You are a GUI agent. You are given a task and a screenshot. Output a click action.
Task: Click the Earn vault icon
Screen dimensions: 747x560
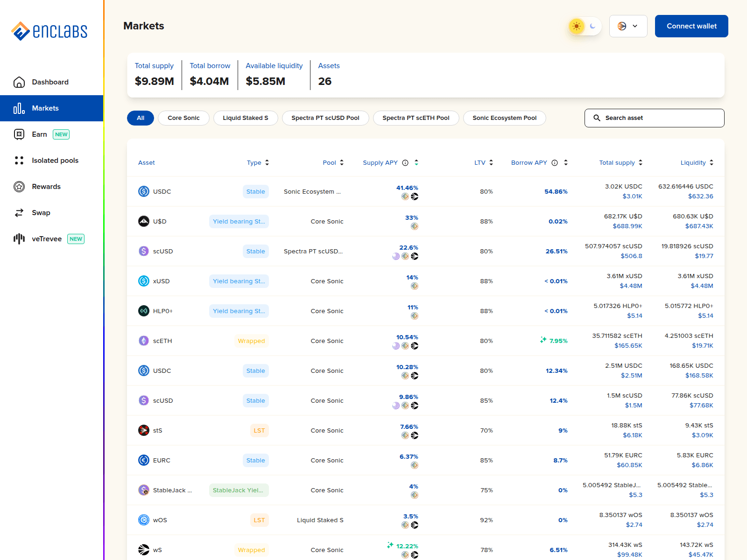[x=19, y=134]
